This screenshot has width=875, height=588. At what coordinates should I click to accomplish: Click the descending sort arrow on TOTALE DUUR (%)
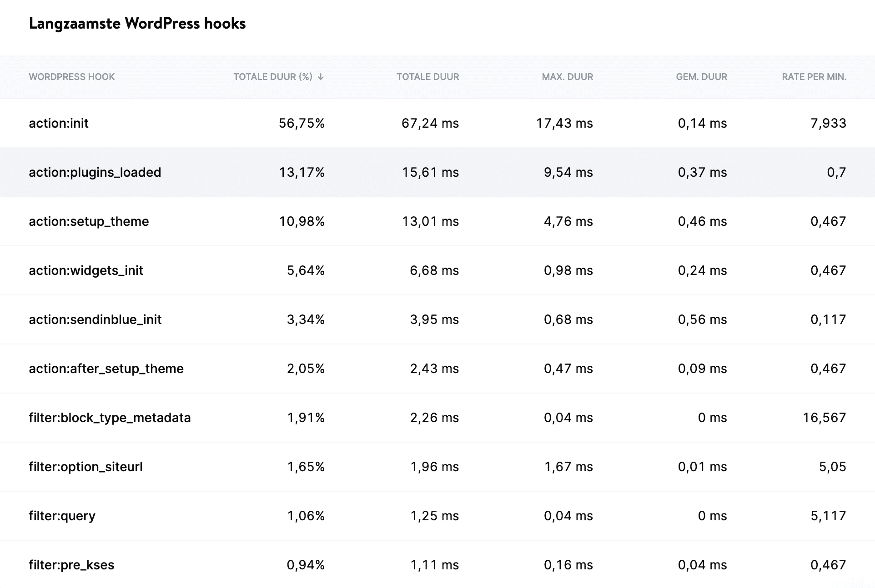coord(322,77)
